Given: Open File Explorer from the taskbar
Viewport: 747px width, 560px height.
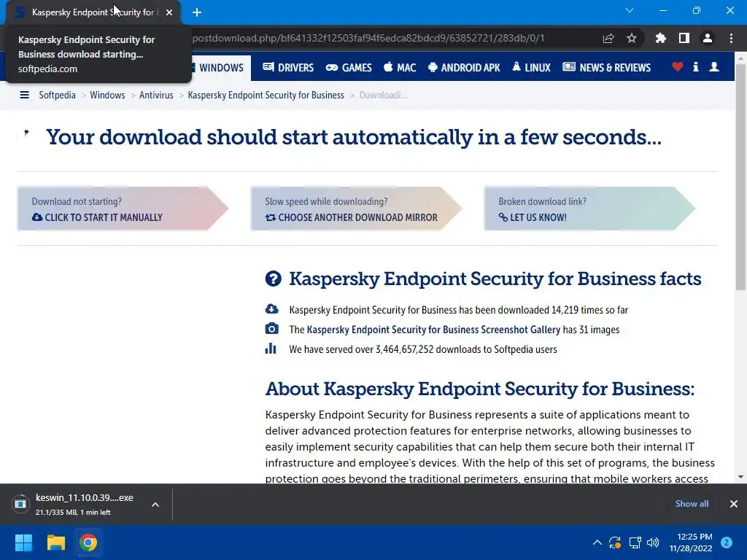Looking at the screenshot, I should pos(55,542).
